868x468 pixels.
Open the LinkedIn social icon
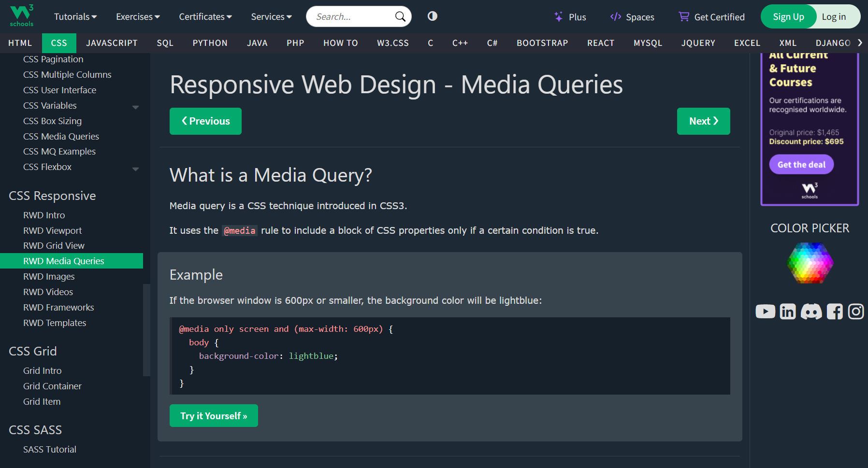click(788, 312)
